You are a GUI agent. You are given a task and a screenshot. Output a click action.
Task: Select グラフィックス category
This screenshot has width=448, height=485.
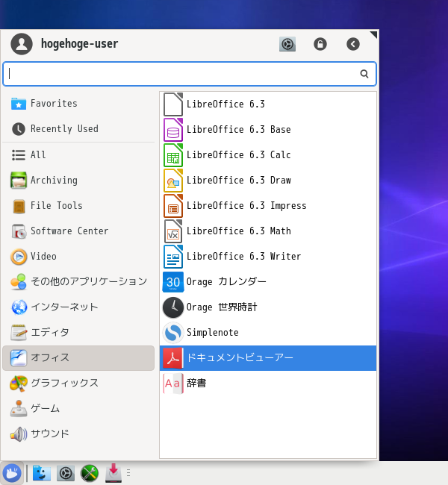(78, 384)
